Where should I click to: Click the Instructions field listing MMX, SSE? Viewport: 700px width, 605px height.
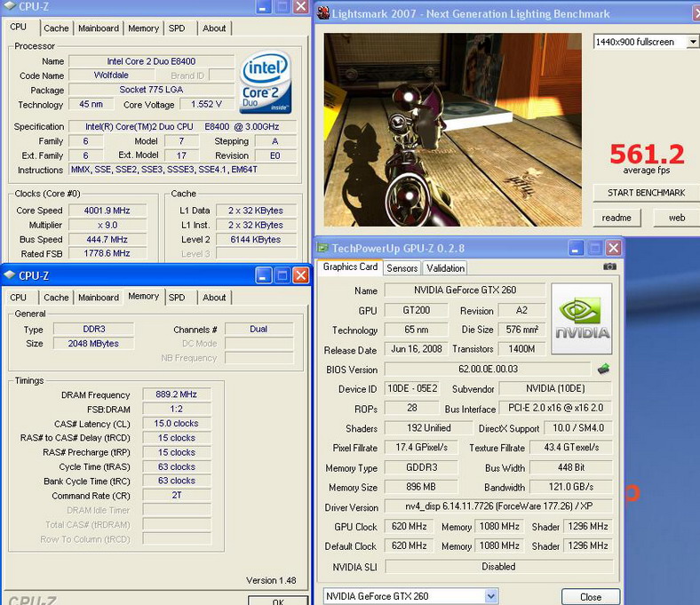[x=183, y=170]
